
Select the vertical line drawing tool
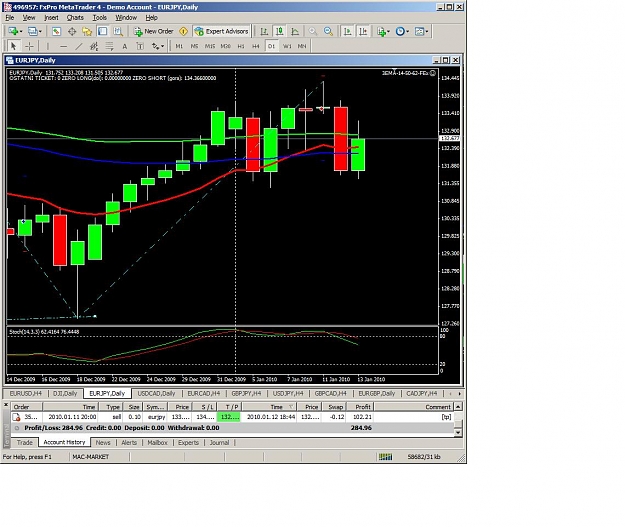point(48,46)
